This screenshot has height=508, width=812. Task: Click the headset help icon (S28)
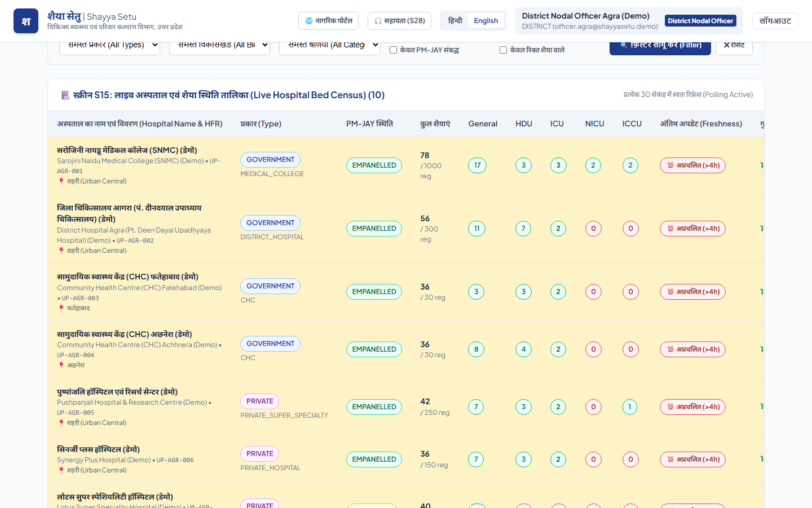pyautogui.click(x=378, y=21)
